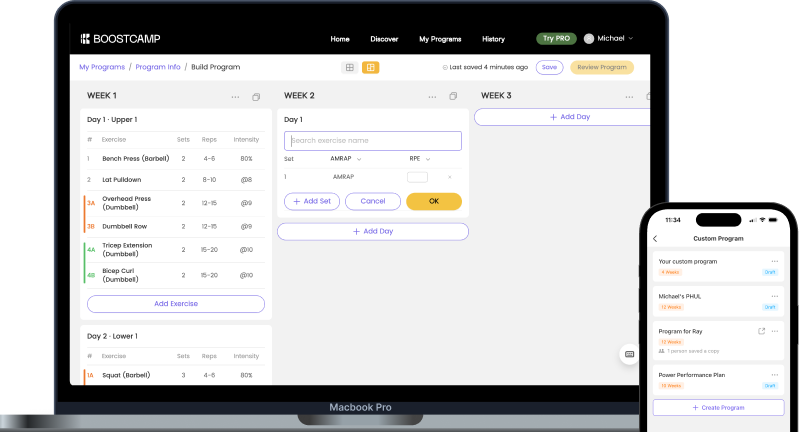This screenshot has height=432, width=800.
Task: Click the 8-10 reps value for Lat Pulldown
Action: click(209, 180)
